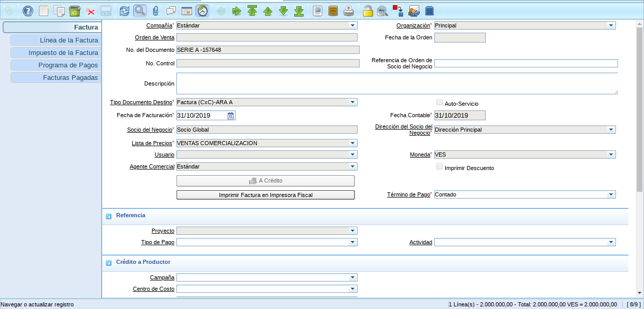This screenshot has height=309, width=644.
Task: Collapse the Crédito a Productor section
Action: click(x=109, y=263)
